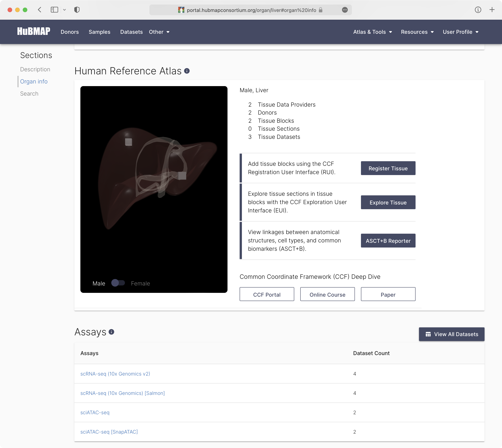Click the info icon at the window's top right
This screenshot has width=502, height=448.
point(478,10)
